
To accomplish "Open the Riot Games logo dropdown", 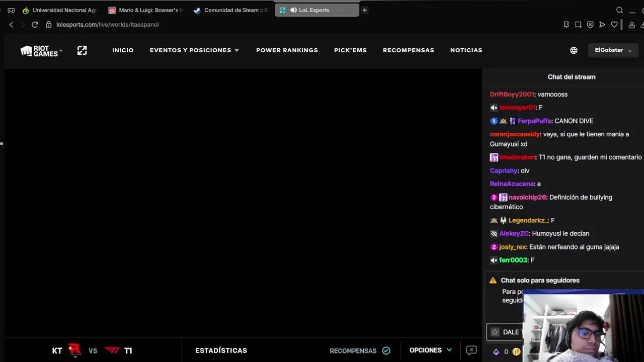I will (41, 51).
